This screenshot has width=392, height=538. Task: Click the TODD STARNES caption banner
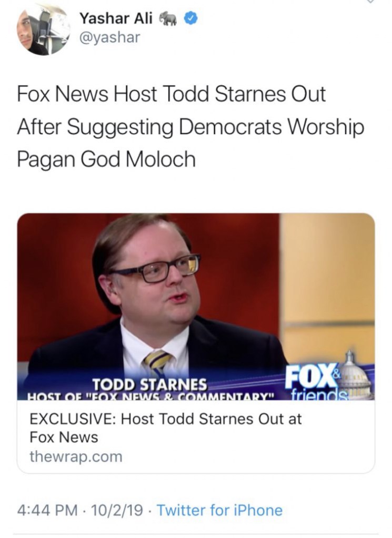click(150, 384)
